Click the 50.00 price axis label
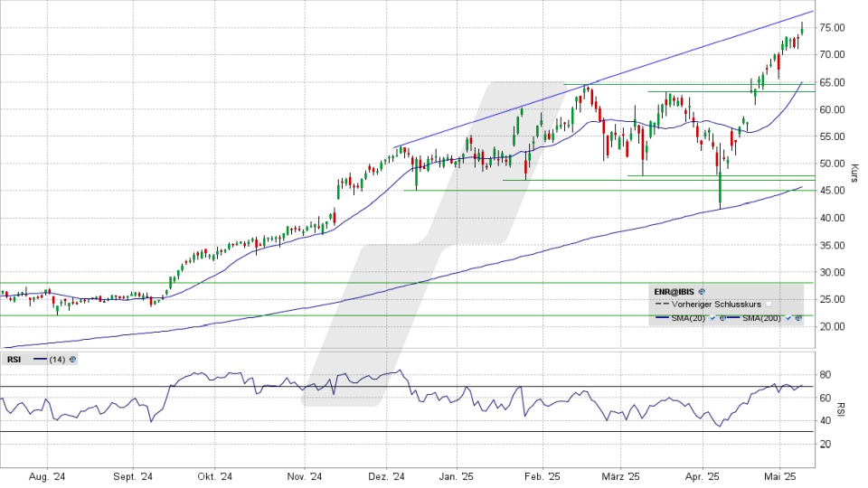868x488 pixels. pos(832,164)
